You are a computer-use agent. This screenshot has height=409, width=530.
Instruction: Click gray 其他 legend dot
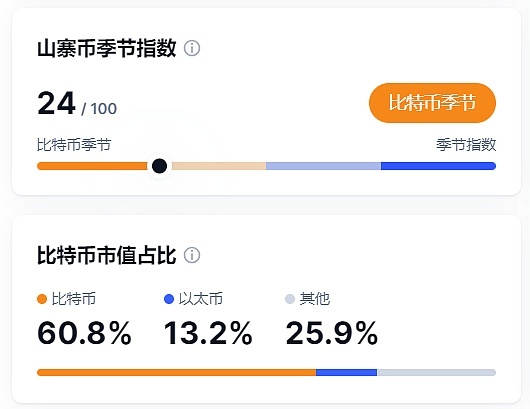click(x=290, y=299)
